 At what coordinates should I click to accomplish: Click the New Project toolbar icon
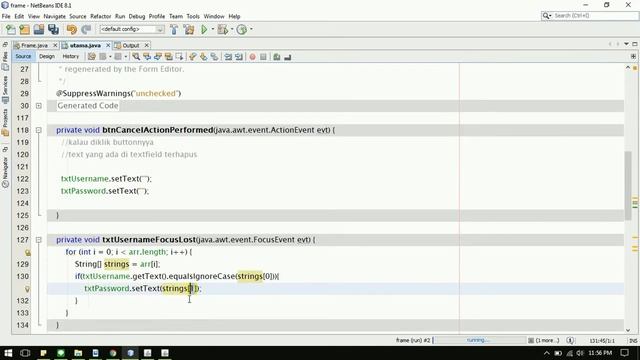pos(24,29)
